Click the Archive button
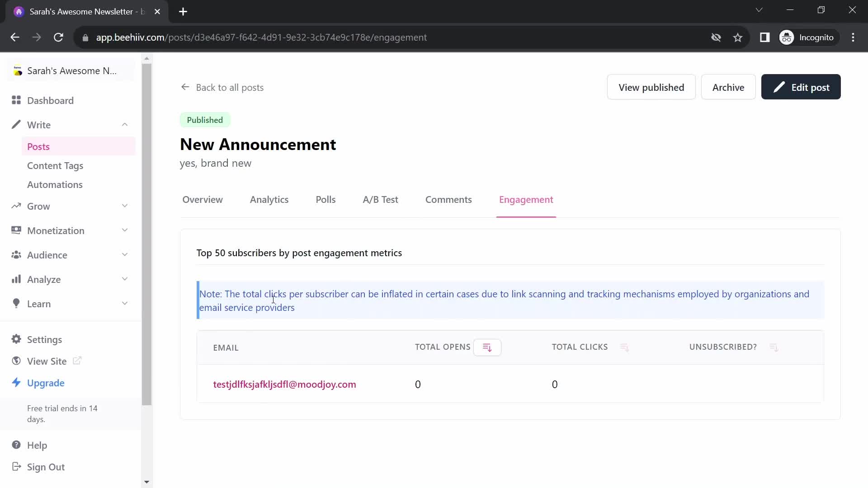Image resolution: width=868 pixels, height=488 pixels. coord(728,87)
